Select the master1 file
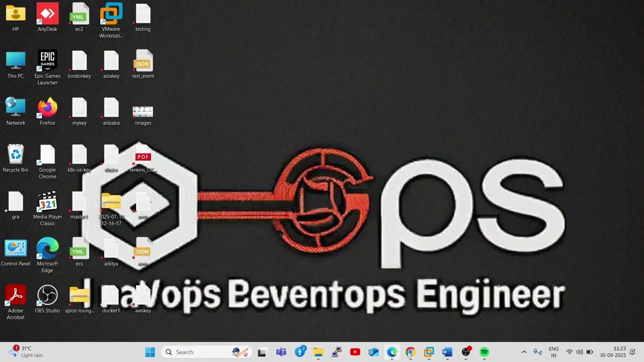644x362 pixels. (79, 205)
